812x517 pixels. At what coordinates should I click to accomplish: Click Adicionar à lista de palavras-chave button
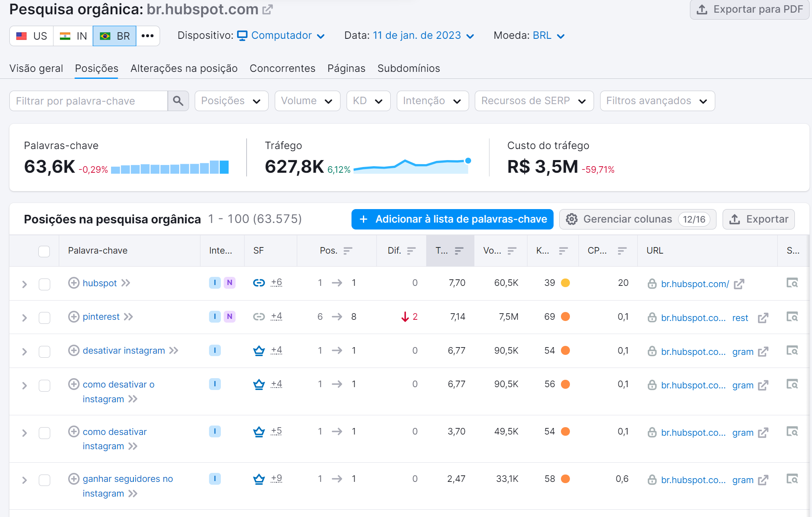[x=452, y=219]
